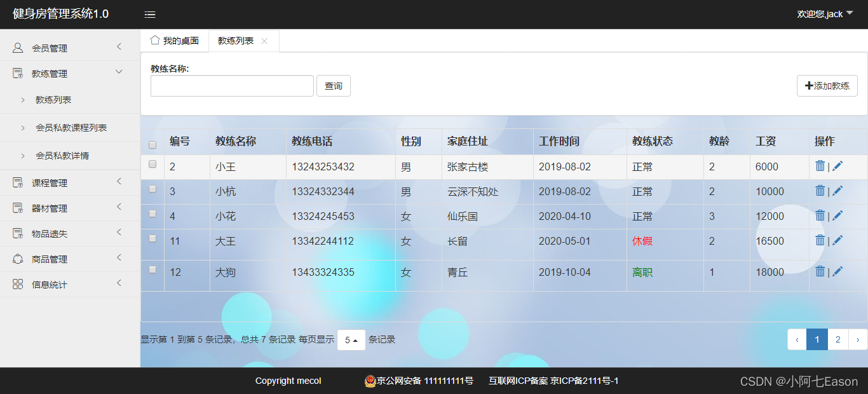Click address cell 云深不知处
Image resolution: width=868 pixels, height=394 pixels.
[x=473, y=192]
